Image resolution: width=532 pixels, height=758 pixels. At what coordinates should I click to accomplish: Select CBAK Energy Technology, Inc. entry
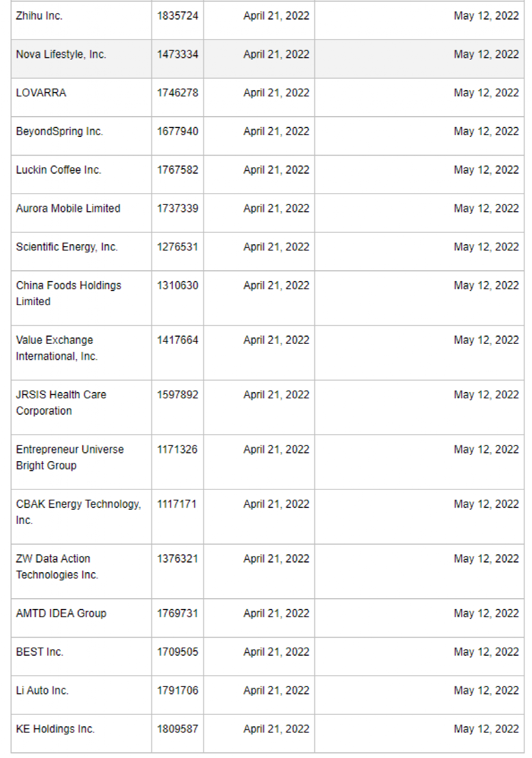click(79, 511)
